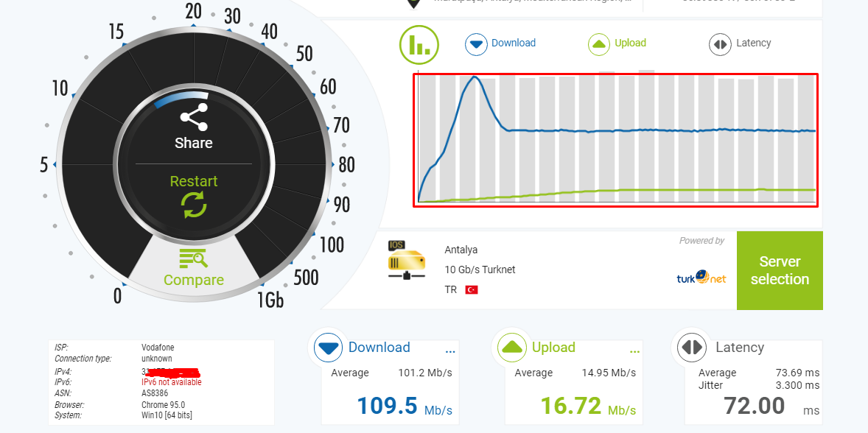Open Server selection
Screen dimensions: 868x433
[x=780, y=270]
